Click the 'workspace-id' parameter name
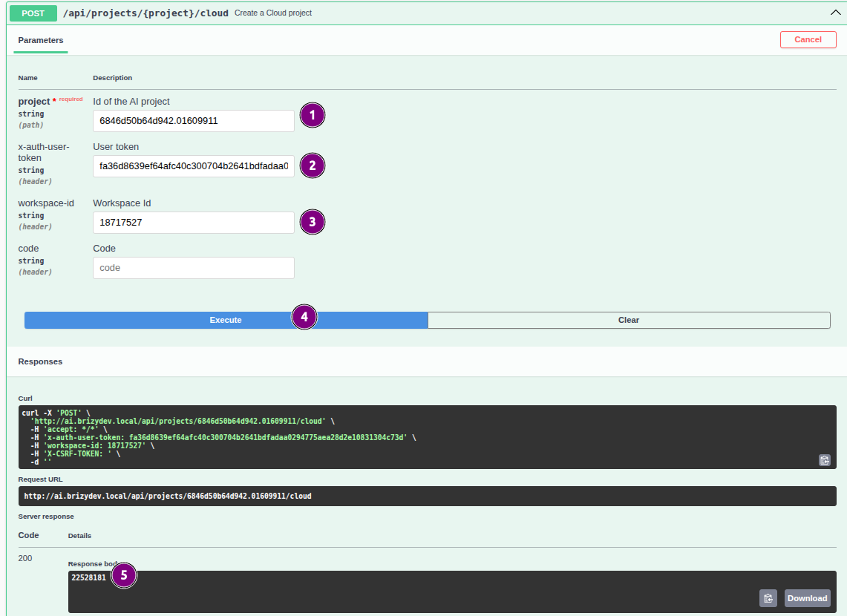The image size is (847, 616). pos(46,203)
